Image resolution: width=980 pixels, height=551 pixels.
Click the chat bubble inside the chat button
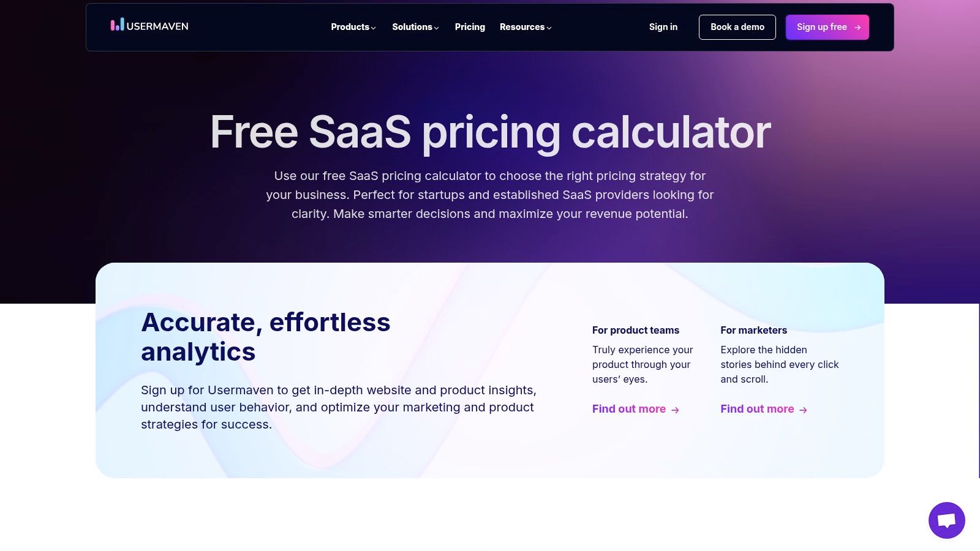pos(946,520)
